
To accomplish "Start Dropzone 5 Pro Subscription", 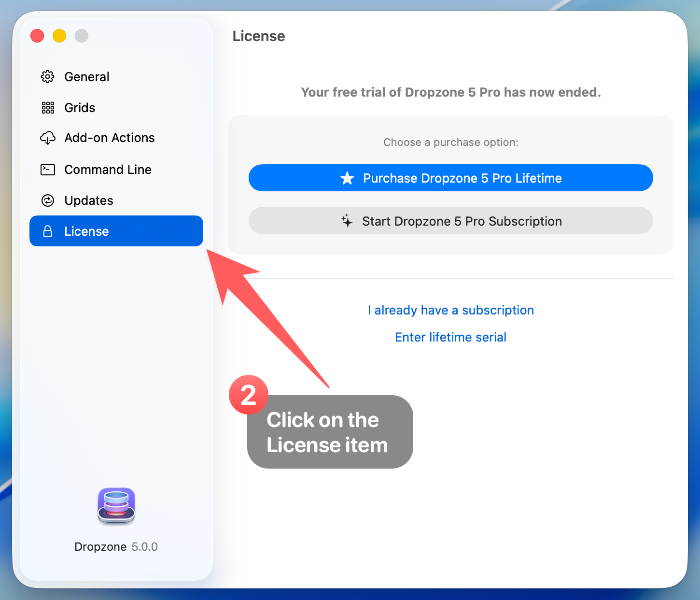I will (x=451, y=221).
